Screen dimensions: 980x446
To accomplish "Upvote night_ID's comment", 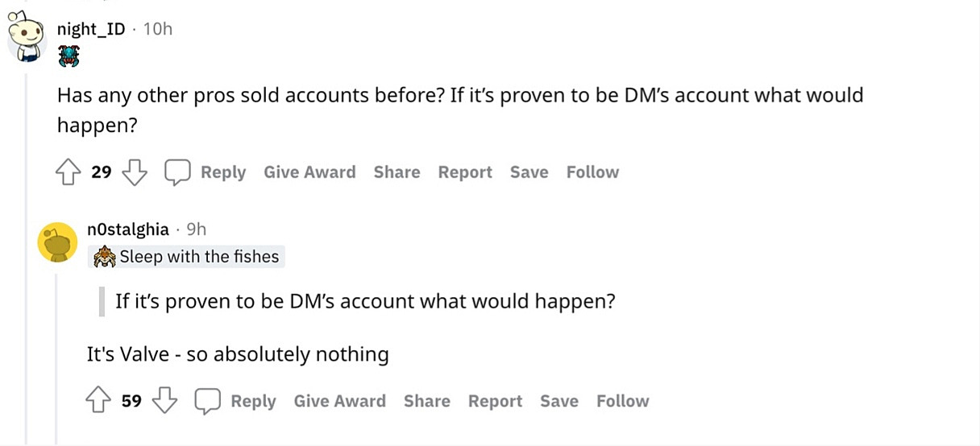I will point(69,172).
